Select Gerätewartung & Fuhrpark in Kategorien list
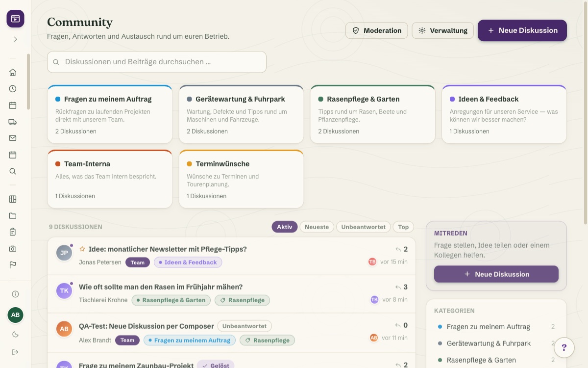Image resolution: width=588 pixels, height=368 pixels. pyautogui.click(x=496, y=343)
